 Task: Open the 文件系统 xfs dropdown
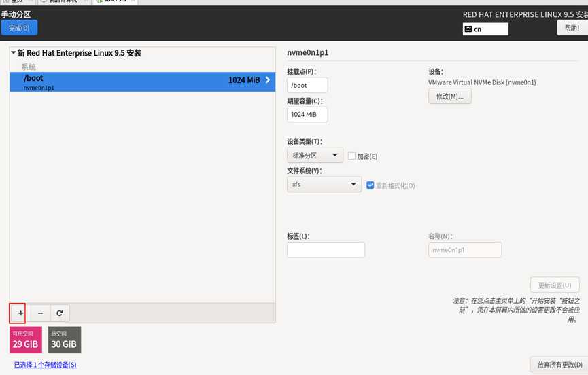(x=324, y=184)
